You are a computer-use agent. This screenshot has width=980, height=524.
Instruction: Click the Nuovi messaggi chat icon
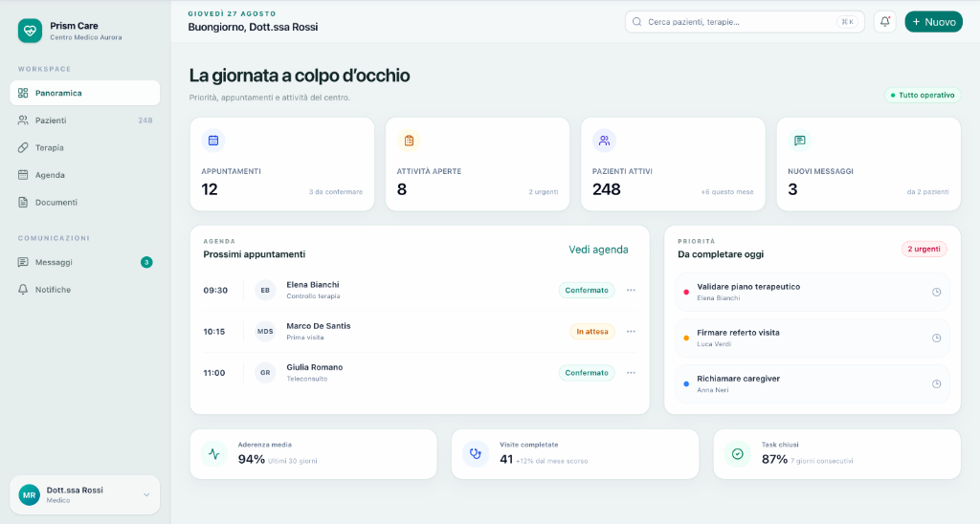tap(799, 141)
